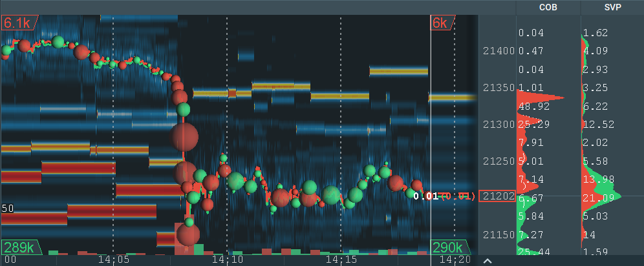This screenshot has width=644, height=266.
Task: Click the white 0.01 last-trade size label
Action: point(425,196)
